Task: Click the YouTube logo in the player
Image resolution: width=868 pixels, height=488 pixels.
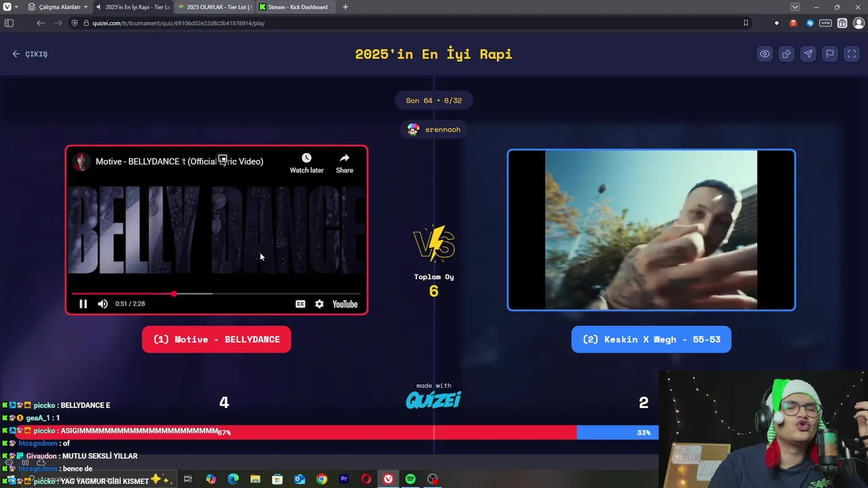Action: [x=344, y=304]
